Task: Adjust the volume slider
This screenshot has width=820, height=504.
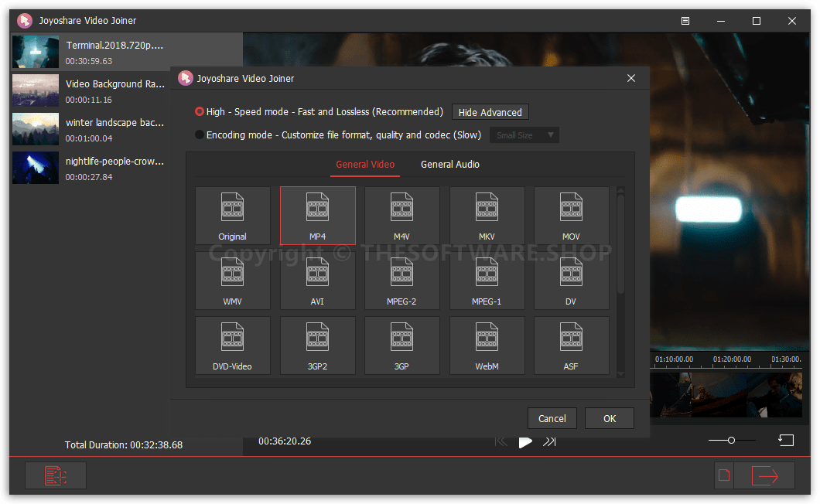Action: 730,440
